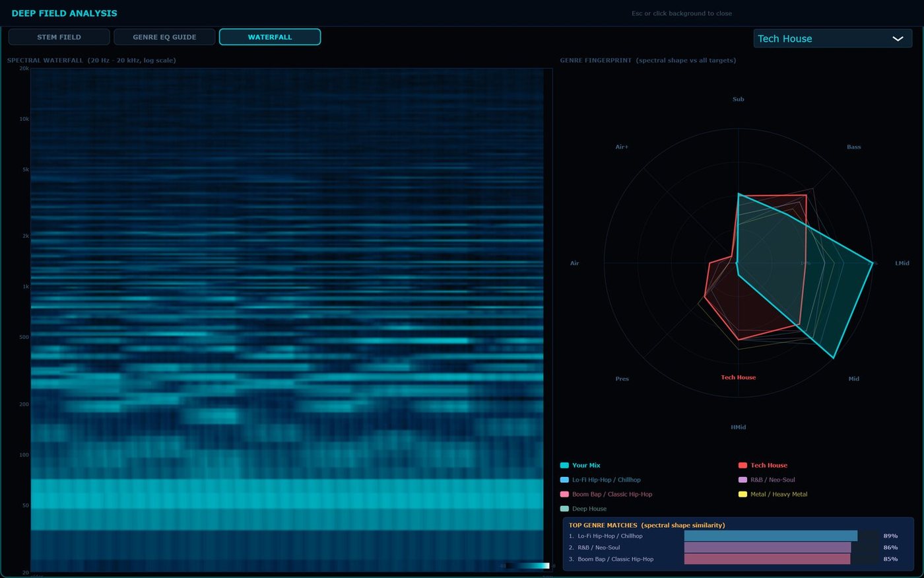
Task: Click the DEEP FIELD ANALYSIS title
Action: coord(65,13)
